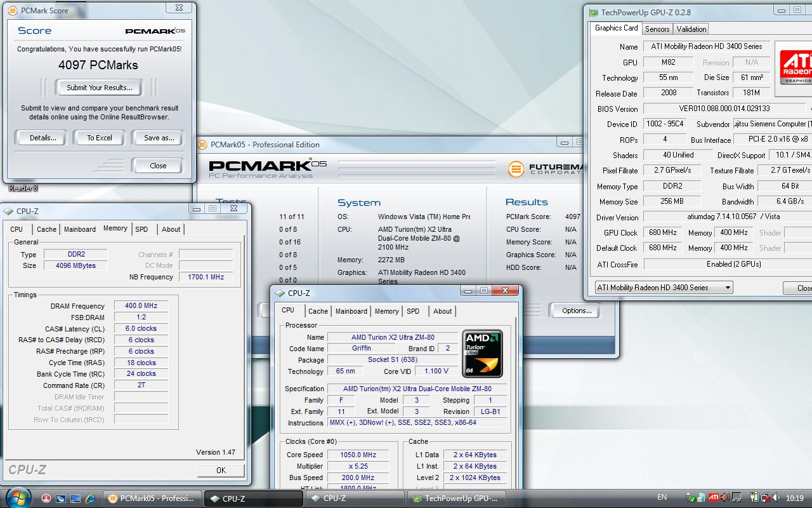Click Close button in PCMark Score dialog

pos(158,166)
